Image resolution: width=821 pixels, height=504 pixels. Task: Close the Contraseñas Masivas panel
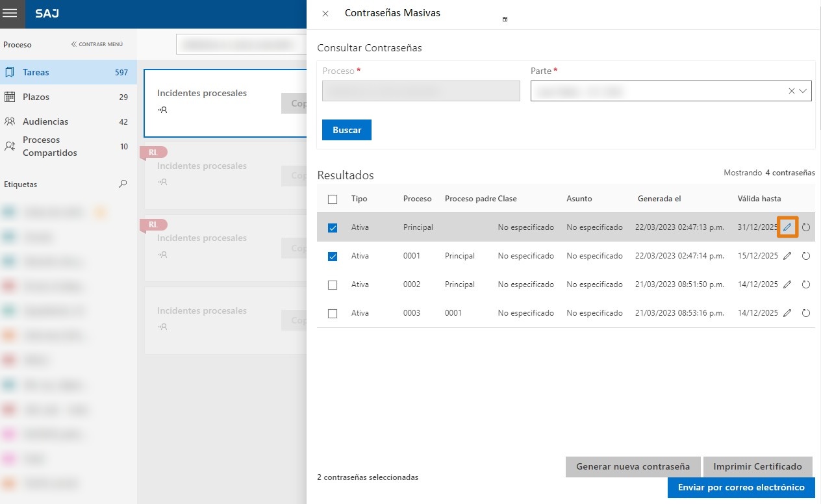325,14
